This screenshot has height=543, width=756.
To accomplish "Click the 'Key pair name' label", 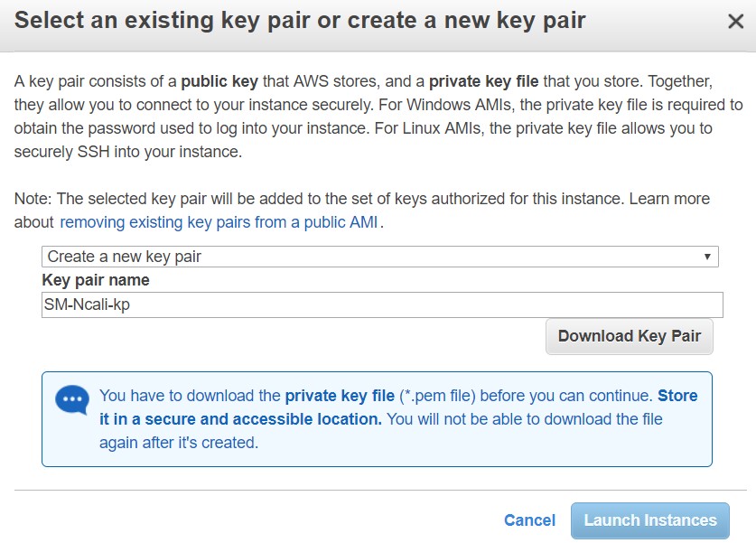I will tap(96, 280).
